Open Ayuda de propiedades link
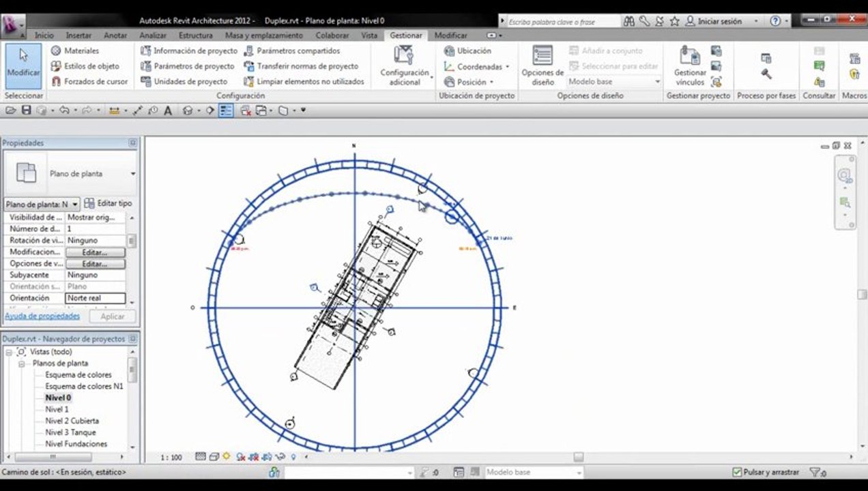The height and width of the screenshot is (491, 868). pyautogui.click(x=42, y=316)
